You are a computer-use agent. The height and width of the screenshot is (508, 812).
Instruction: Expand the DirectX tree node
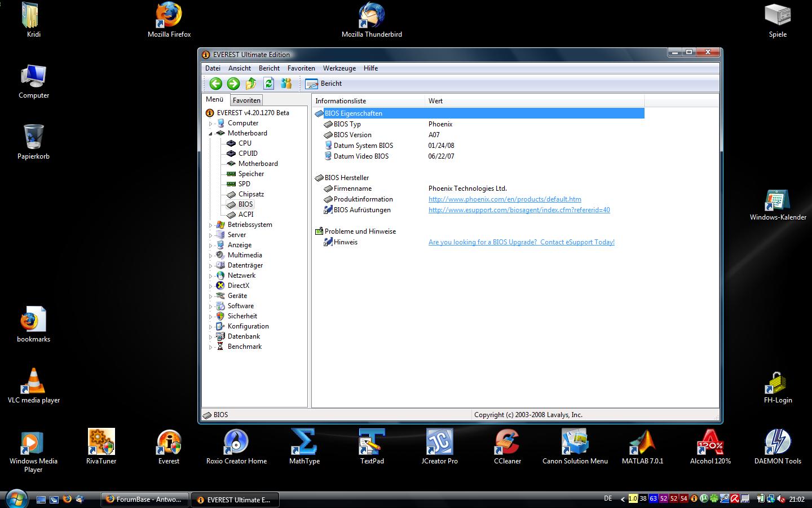[x=211, y=286]
